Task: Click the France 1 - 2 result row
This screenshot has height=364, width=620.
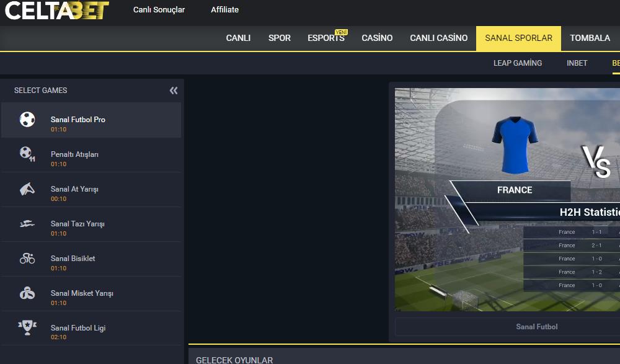Action: click(x=572, y=272)
